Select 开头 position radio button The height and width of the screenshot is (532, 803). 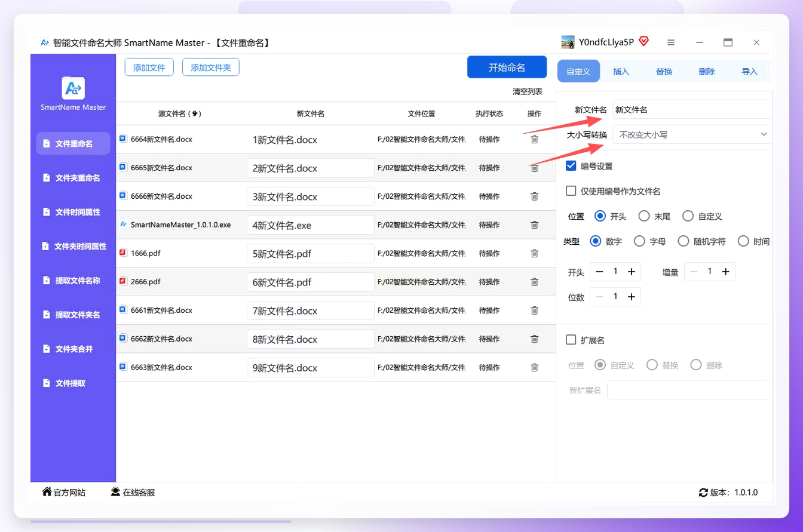pos(600,216)
